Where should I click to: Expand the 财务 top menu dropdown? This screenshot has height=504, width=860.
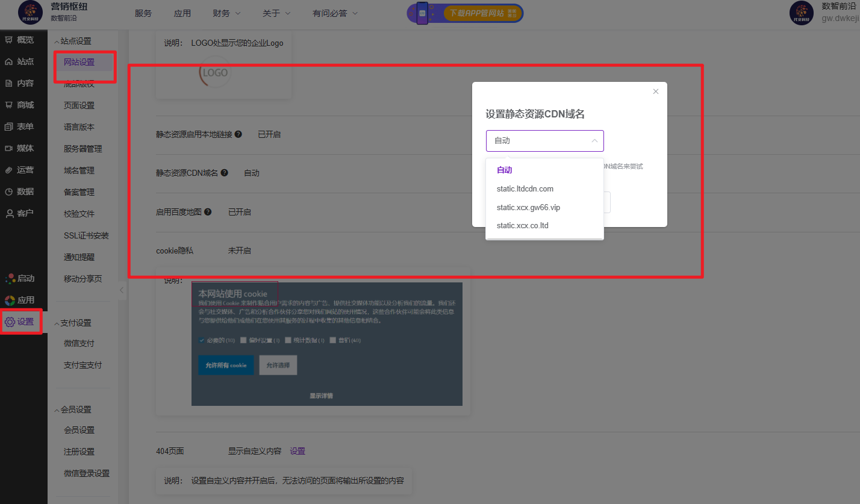(x=226, y=13)
